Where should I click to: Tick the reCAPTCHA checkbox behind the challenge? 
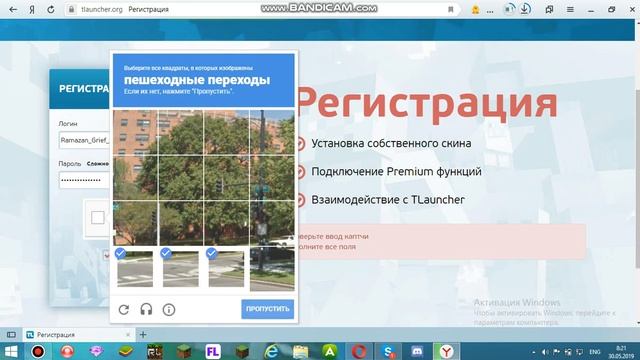tap(98, 218)
